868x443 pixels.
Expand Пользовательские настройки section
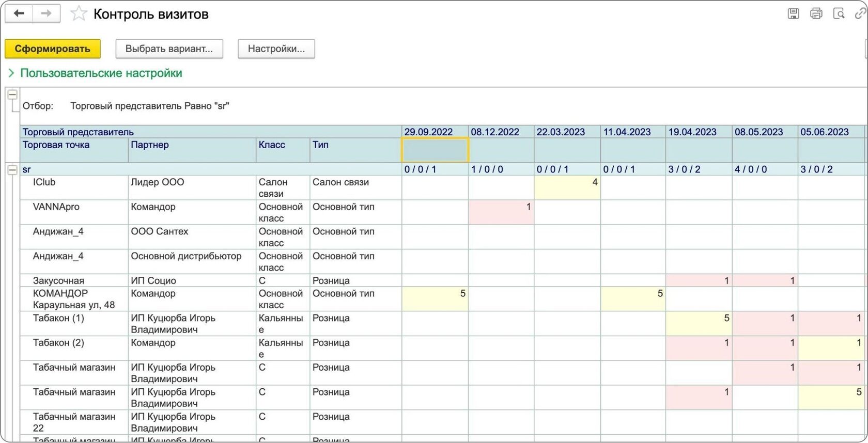point(96,73)
